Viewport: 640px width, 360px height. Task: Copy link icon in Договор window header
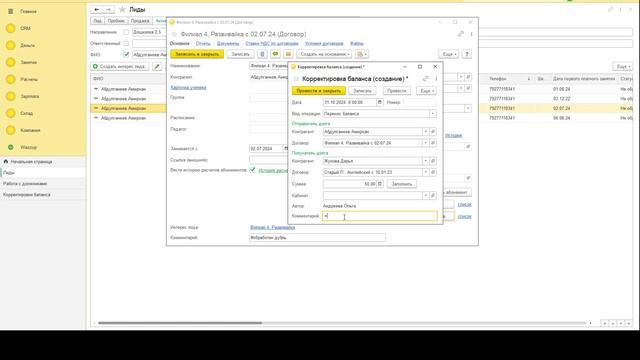coord(461,34)
